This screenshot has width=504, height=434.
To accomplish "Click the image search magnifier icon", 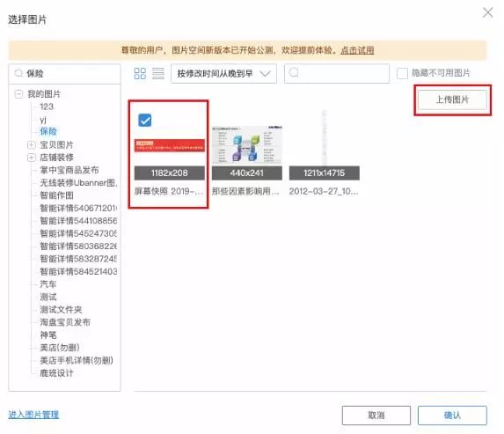I will [294, 73].
